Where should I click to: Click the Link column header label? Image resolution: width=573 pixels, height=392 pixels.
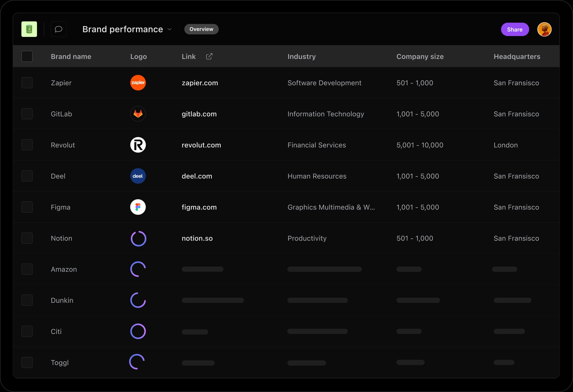(x=189, y=57)
